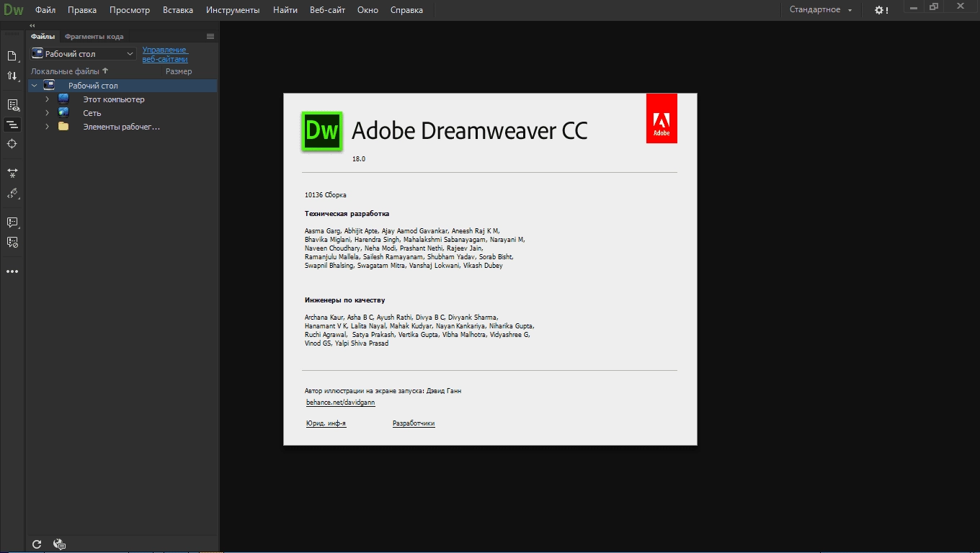Select the Format Source Code icon

pos(12,125)
